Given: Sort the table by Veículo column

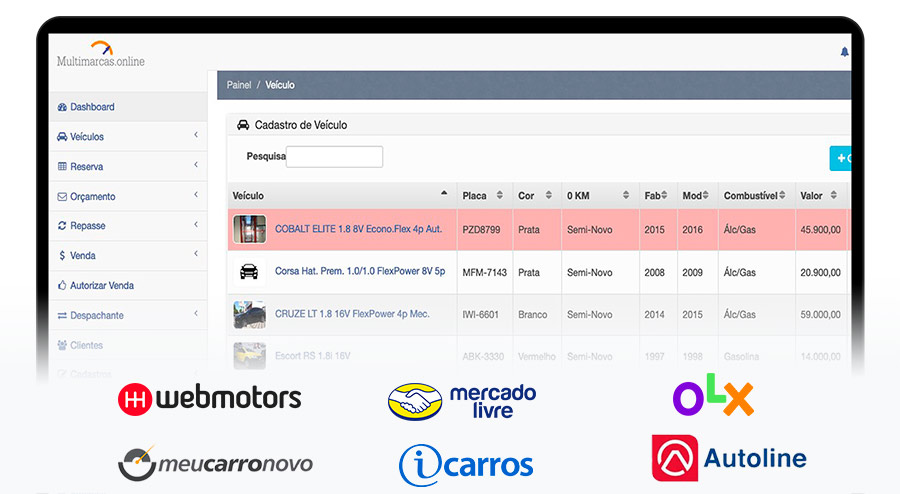Looking at the screenshot, I should 342,196.
